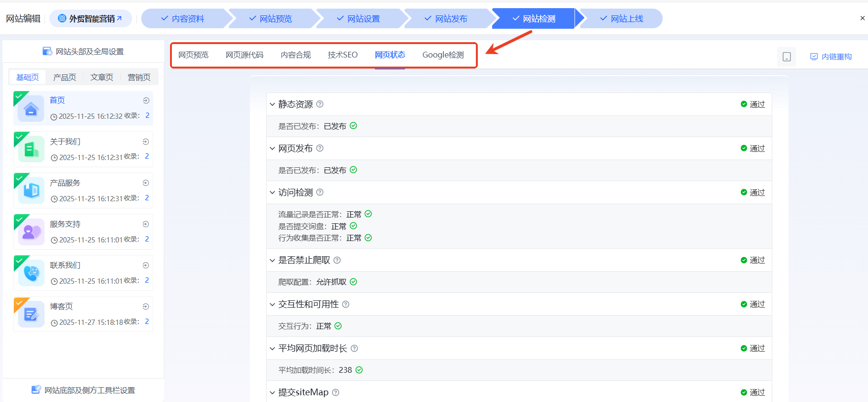Open 外贸智能营销 external link
The width and height of the screenshot is (868, 402).
[90, 19]
